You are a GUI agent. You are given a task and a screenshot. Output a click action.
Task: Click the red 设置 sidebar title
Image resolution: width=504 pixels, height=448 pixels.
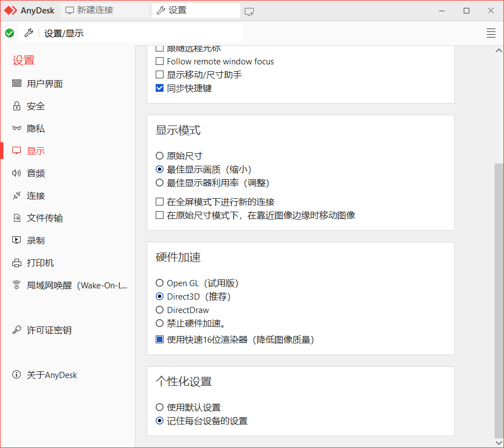[x=24, y=60]
